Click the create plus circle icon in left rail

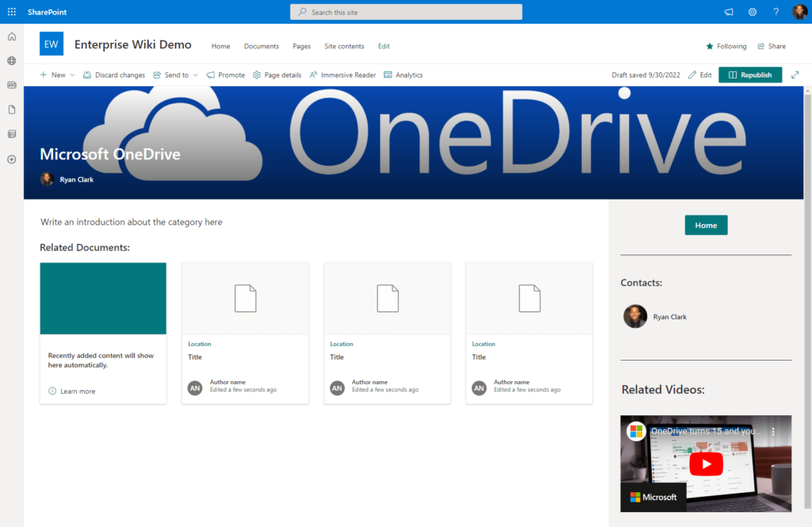coord(12,159)
